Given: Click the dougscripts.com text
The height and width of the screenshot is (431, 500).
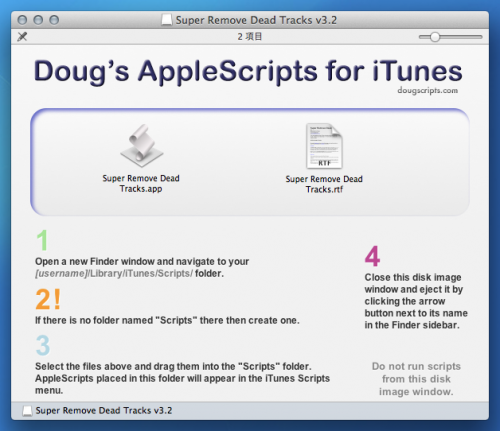Looking at the screenshot, I should (427, 90).
